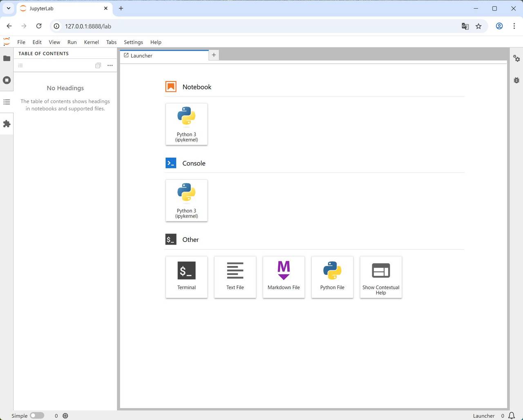This screenshot has height=420, width=523.
Task: Open the Tabs menu
Action: click(x=112, y=42)
